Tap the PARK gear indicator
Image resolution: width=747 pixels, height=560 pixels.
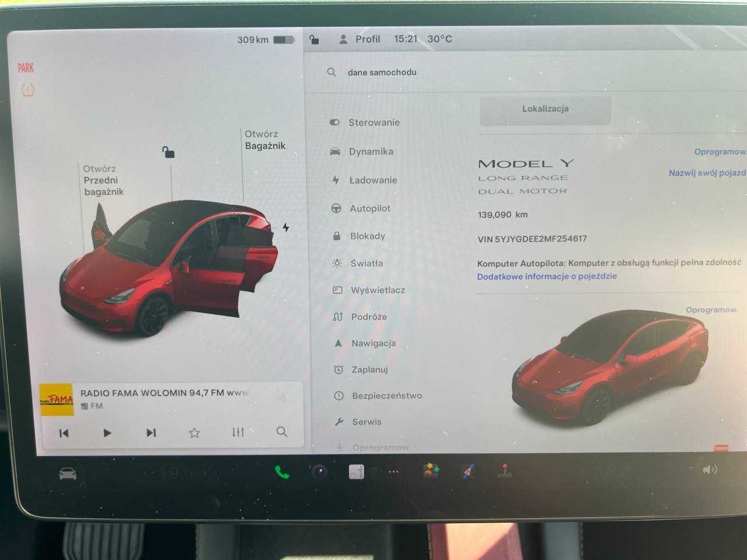coord(26,68)
